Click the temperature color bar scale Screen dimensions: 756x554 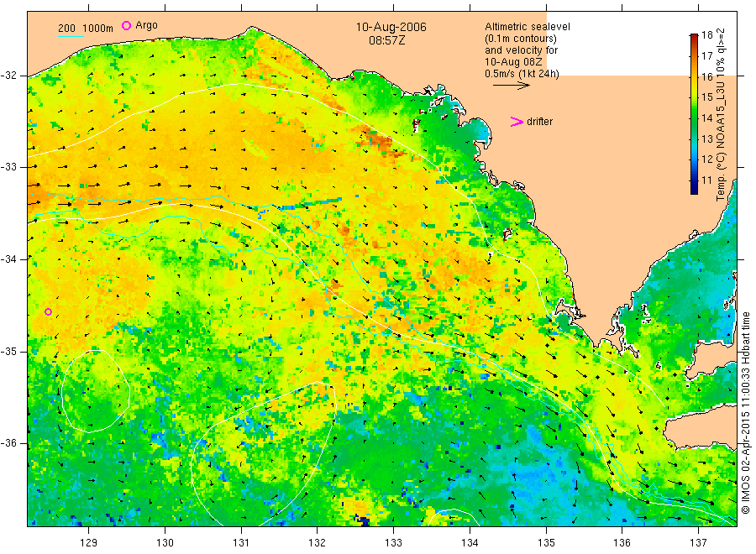tap(694, 114)
